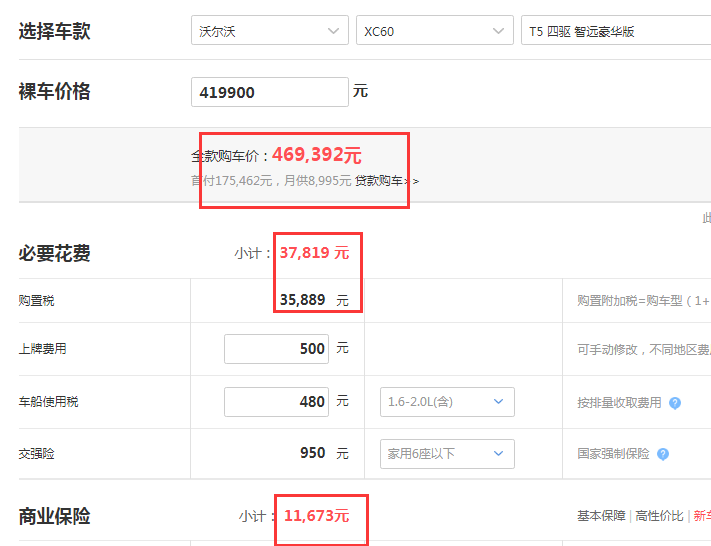Viewport: 711px width, 546px height.
Task: Click the 购置税 amount 35,889 元
Action: (x=314, y=300)
